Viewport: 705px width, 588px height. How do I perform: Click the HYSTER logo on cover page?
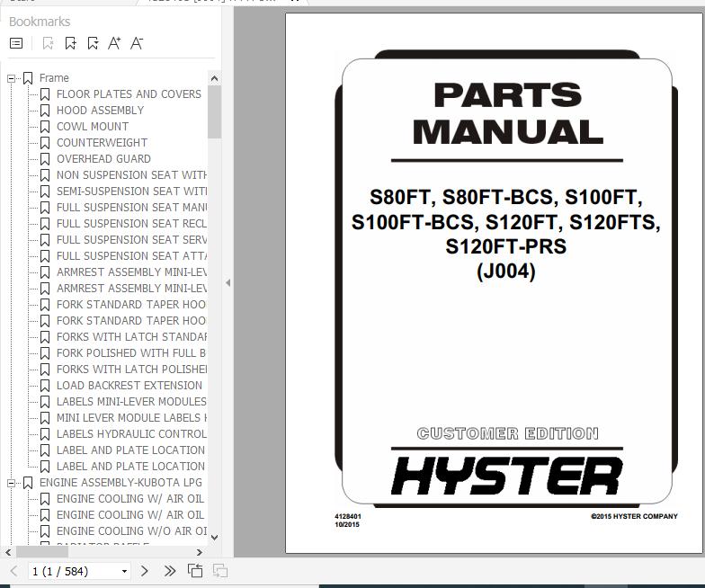point(507,477)
